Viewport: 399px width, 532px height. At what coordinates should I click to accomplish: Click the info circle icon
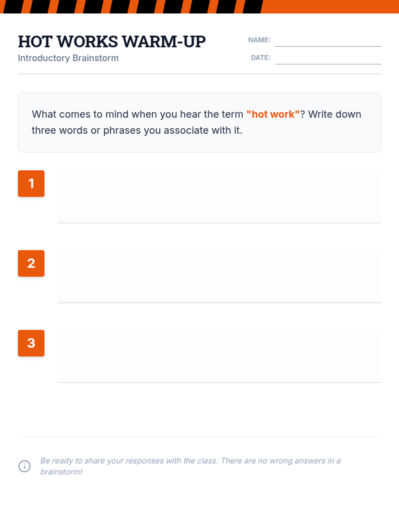24,466
